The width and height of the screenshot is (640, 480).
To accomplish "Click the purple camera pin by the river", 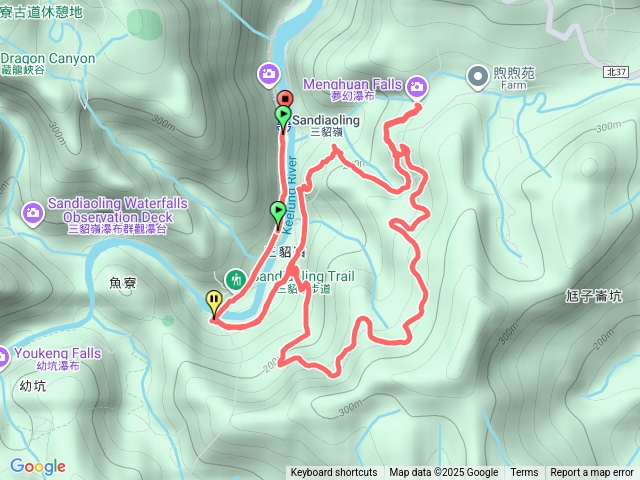I will coord(268,74).
